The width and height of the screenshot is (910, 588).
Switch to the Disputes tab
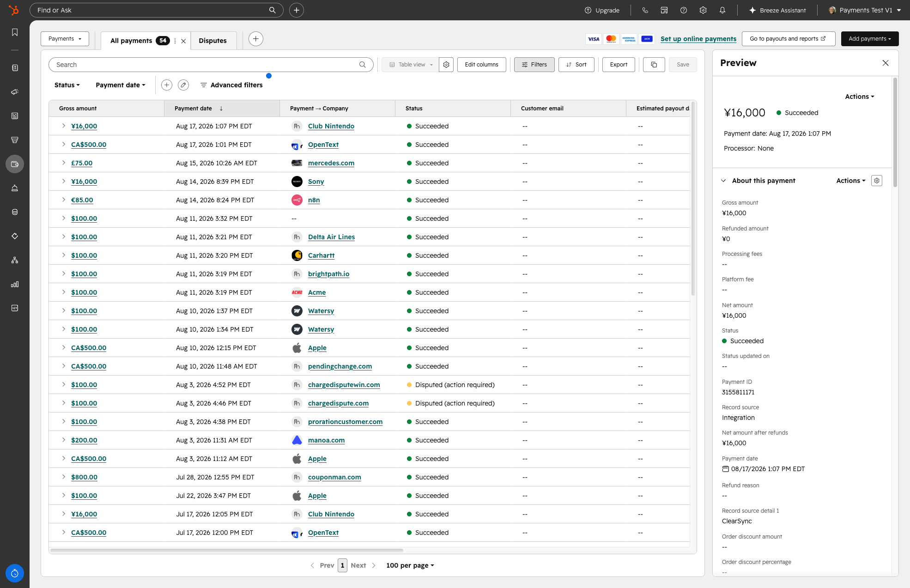(212, 41)
